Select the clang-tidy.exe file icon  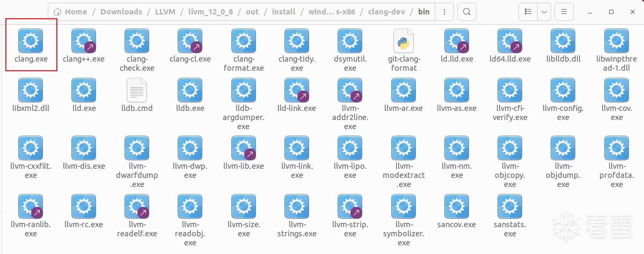(297, 41)
